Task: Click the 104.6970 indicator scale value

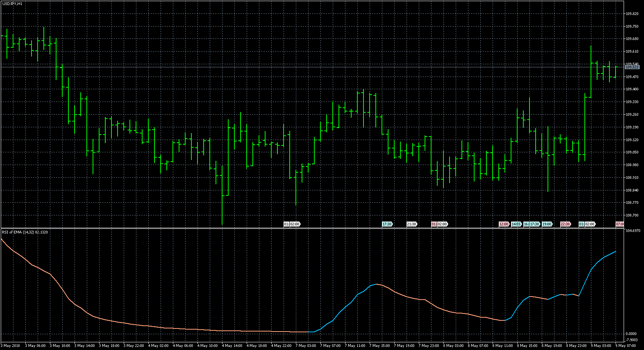Action: (633, 231)
